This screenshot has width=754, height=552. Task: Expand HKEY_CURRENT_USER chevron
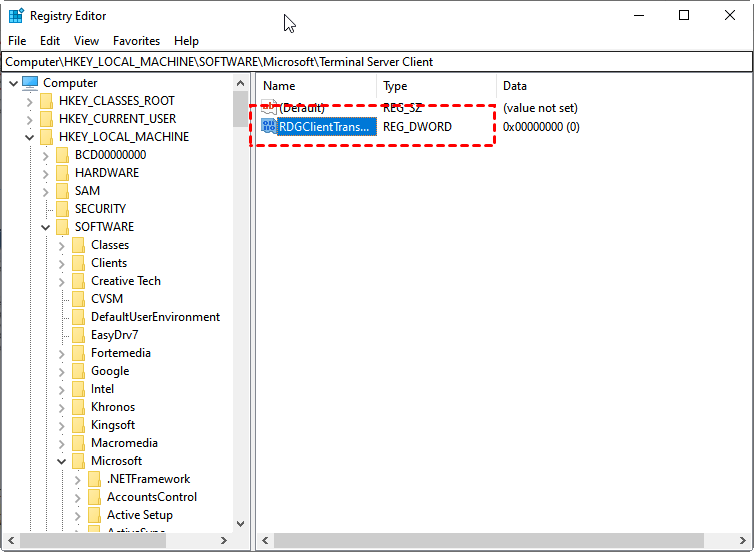click(29, 119)
